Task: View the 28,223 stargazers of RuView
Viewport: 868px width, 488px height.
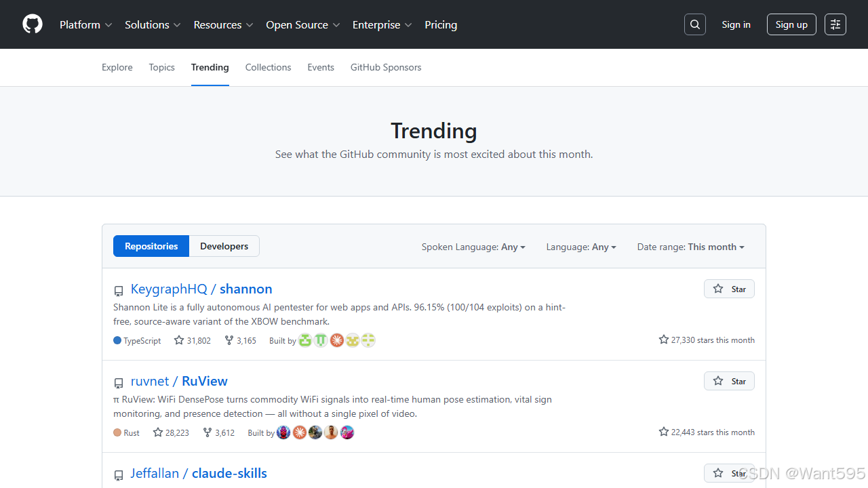Action: point(171,432)
